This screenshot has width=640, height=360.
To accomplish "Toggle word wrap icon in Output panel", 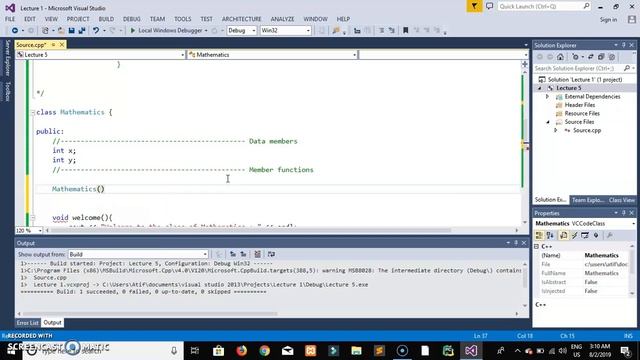I will point(271,254).
